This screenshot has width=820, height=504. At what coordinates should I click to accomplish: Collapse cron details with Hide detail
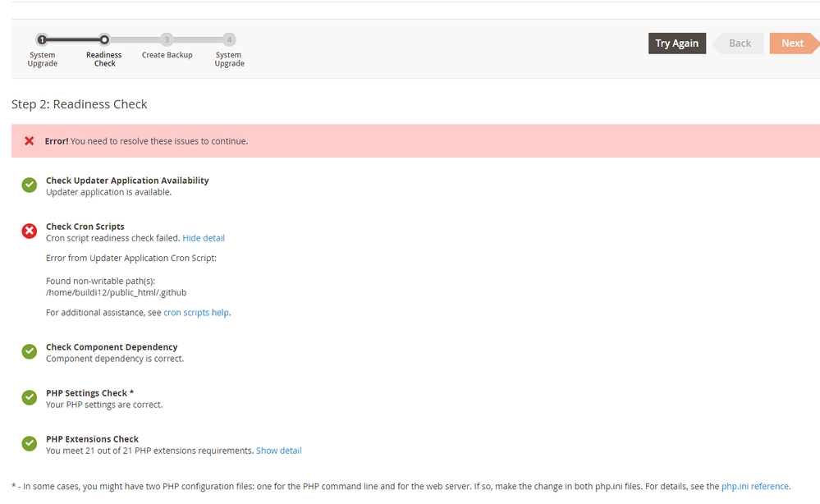point(204,238)
